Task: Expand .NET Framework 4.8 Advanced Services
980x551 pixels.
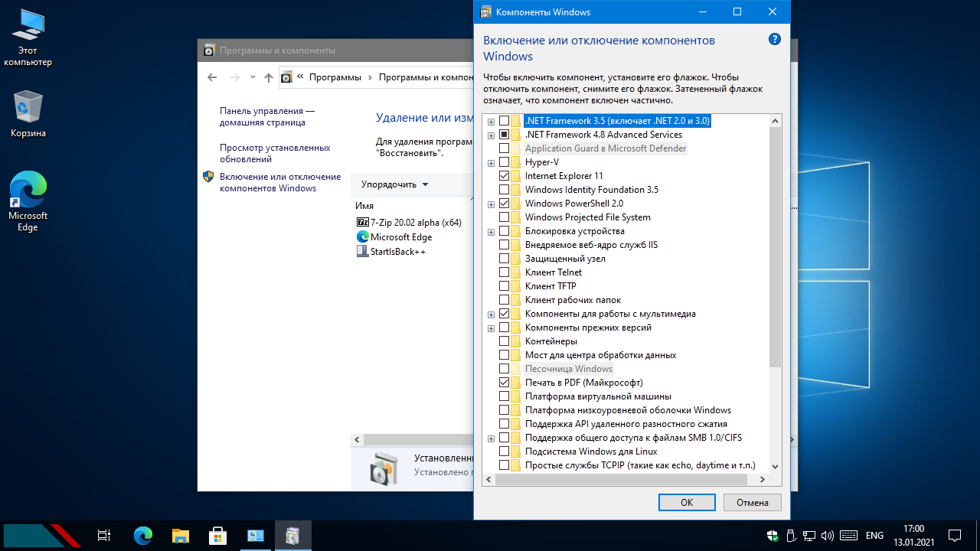Action: (x=491, y=135)
